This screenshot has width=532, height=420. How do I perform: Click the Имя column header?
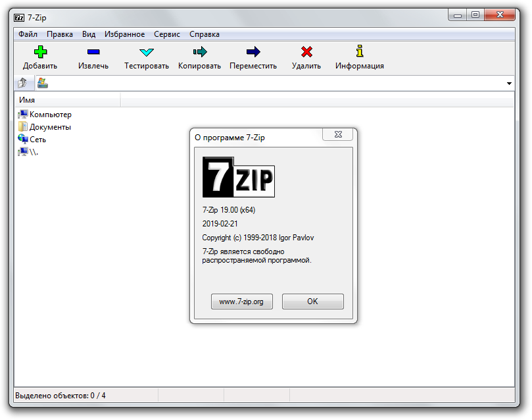(x=28, y=99)
